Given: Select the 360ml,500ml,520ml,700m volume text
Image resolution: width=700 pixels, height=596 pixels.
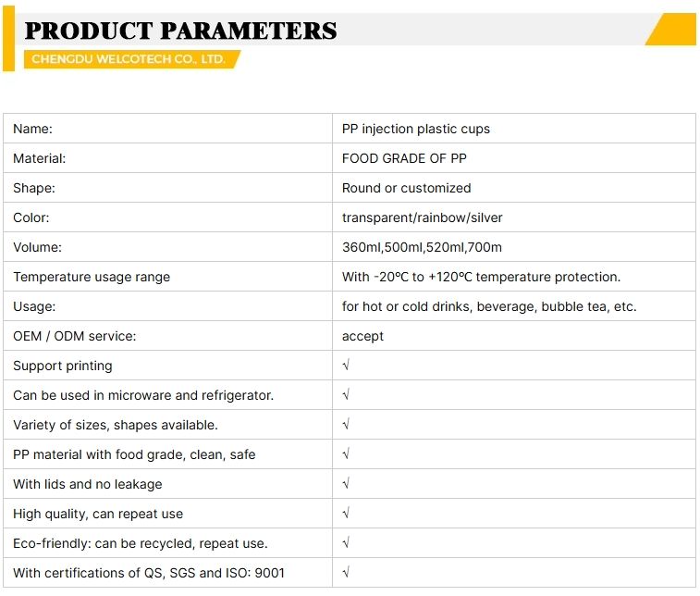Looking at the screenshot, I should [x=422, y=247].
